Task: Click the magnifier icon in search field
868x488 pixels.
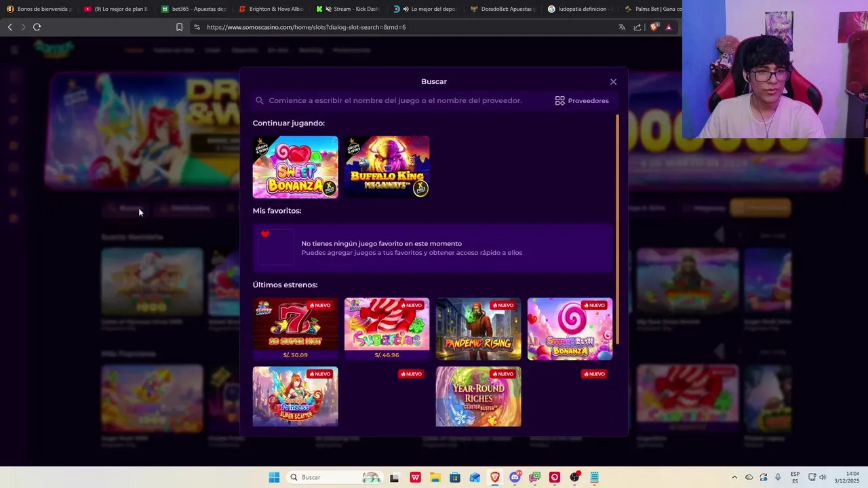Action: 260,100
